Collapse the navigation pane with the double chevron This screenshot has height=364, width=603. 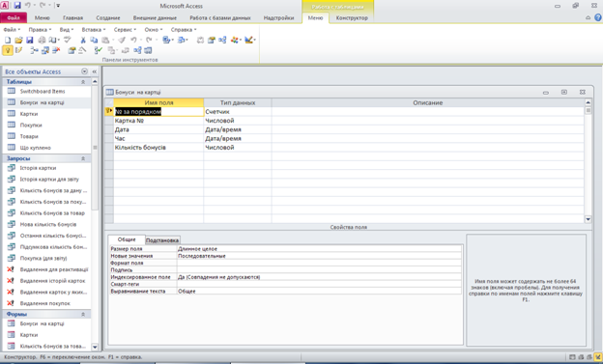click(x=95, y=71)
